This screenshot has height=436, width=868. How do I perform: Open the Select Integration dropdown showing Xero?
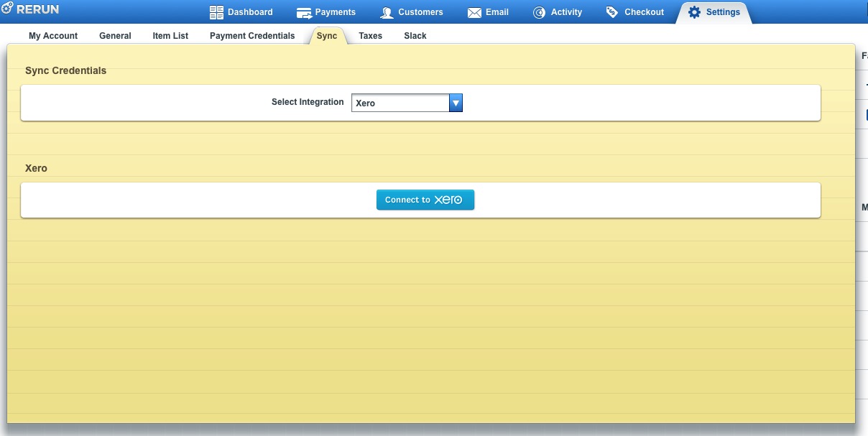(407, 103)
